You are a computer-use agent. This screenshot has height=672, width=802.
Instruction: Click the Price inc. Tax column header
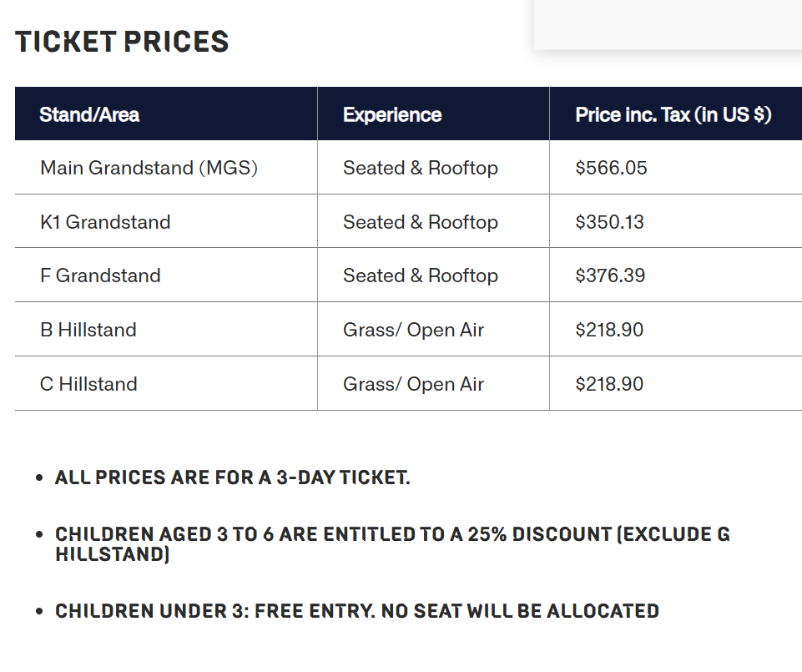coord(673,114)
